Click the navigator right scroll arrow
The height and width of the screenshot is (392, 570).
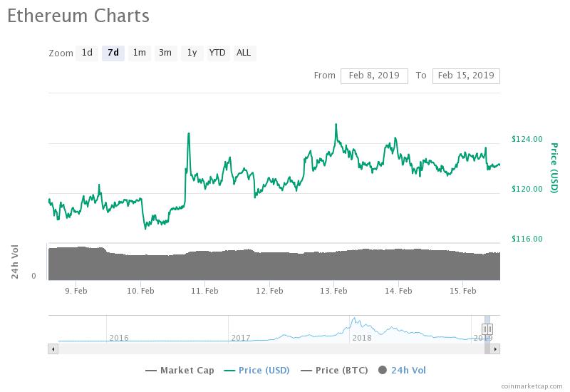point(495,349)
